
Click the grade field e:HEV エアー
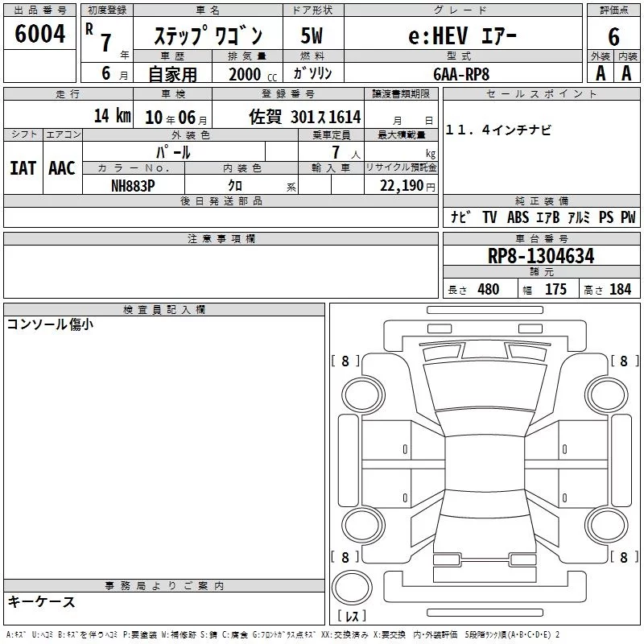(463, 36)
